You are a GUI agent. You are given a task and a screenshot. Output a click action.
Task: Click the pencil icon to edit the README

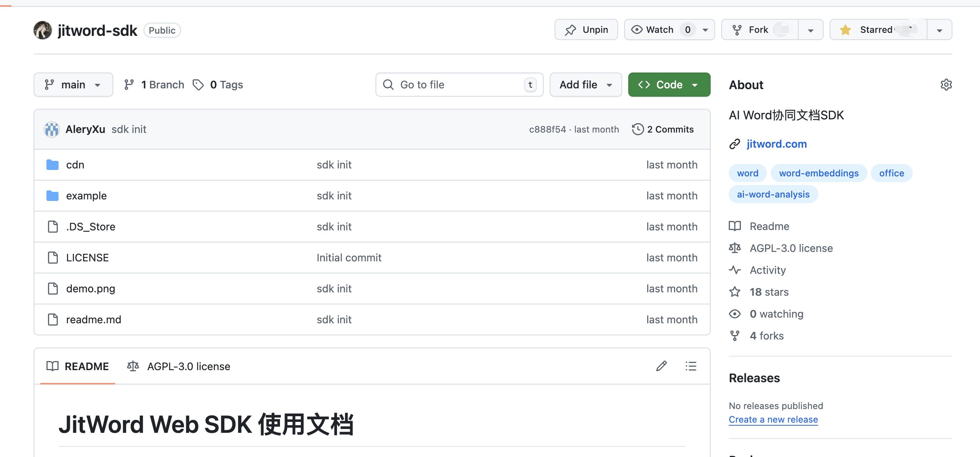(x=661, y=366)
